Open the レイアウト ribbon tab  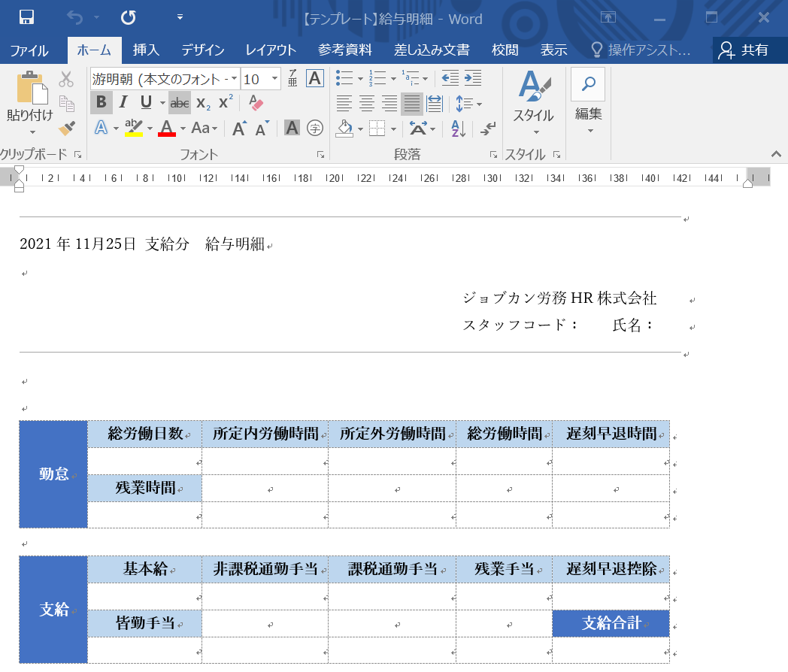271,50
